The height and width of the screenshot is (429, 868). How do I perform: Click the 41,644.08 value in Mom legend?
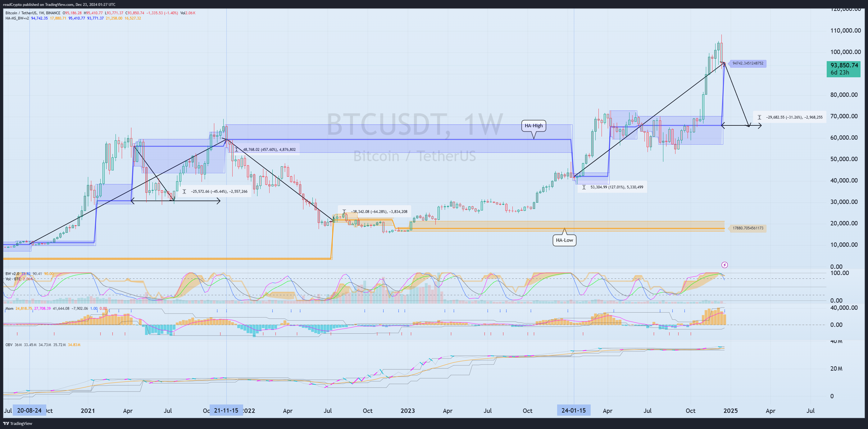(61, 309)
